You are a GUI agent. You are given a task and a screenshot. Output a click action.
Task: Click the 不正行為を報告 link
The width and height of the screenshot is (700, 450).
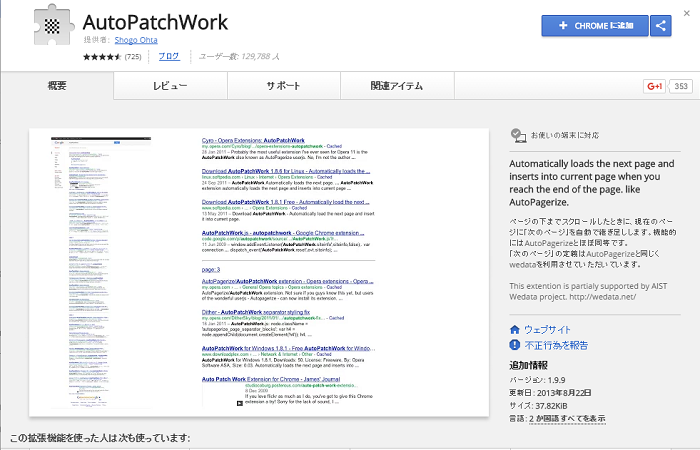pyautogui.click(x=556, y=345)
